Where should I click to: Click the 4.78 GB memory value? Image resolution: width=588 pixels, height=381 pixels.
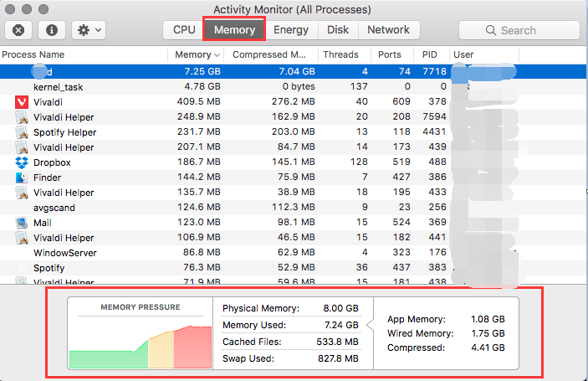point(202,87)
